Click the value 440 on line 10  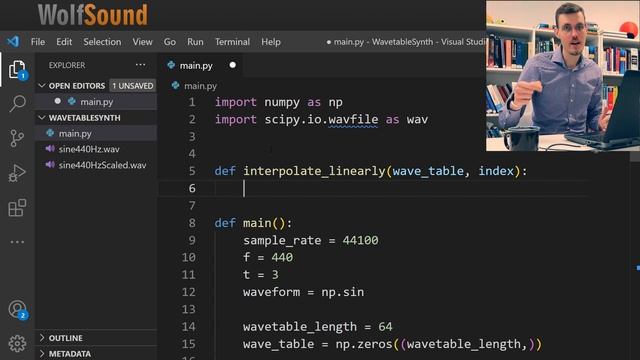coord(282,257)
